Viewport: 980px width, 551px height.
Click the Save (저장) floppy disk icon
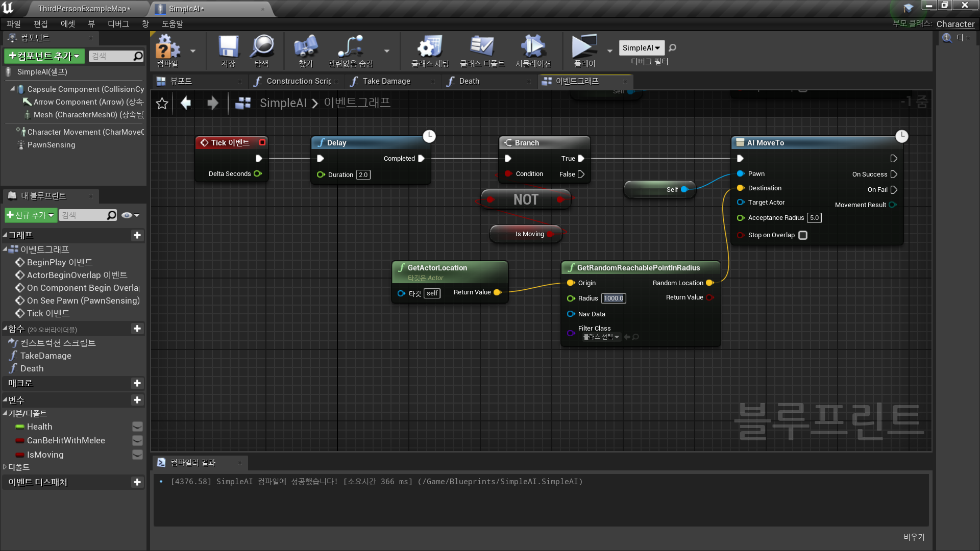point(228,47)
